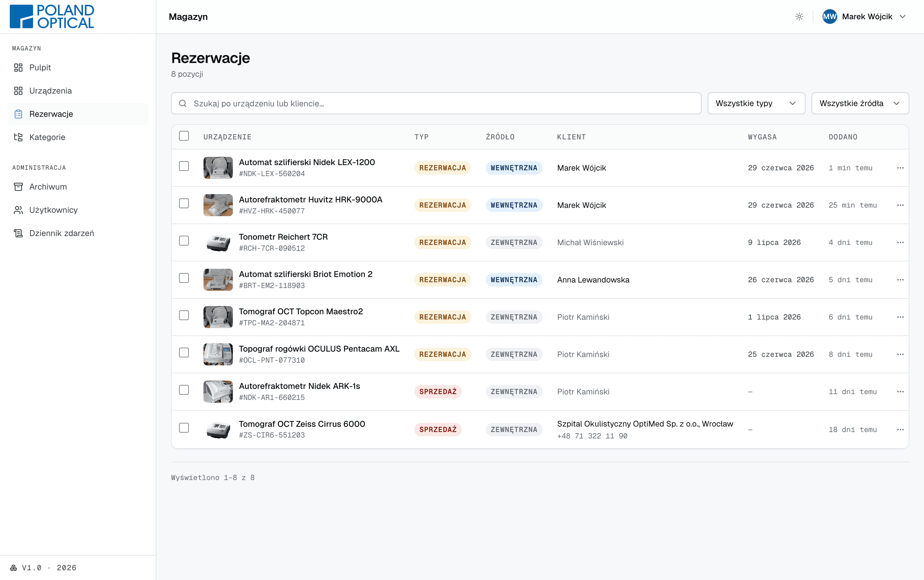The width and height of the screenshot is (924, 580).
Task: Open Tomograf OCT Zeiss Cirrus 6000 link
Action: 302,424
